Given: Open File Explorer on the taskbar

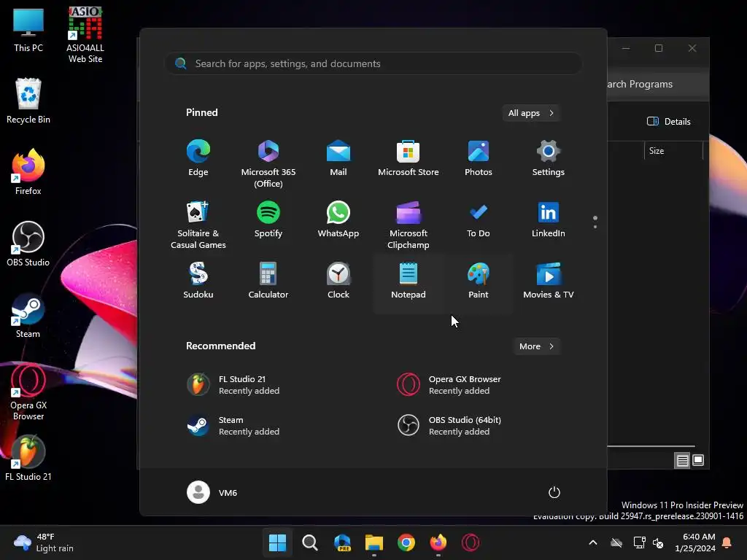Looking at the screenshot, I should [x=374, y=542].
